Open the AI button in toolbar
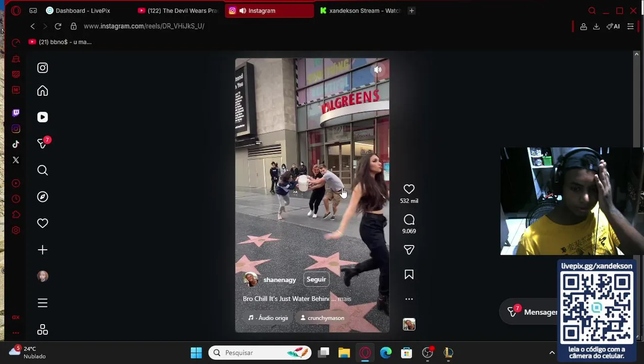Image resolution: width=644 pixels, height=364 pixels. click(x=613, y=26)
